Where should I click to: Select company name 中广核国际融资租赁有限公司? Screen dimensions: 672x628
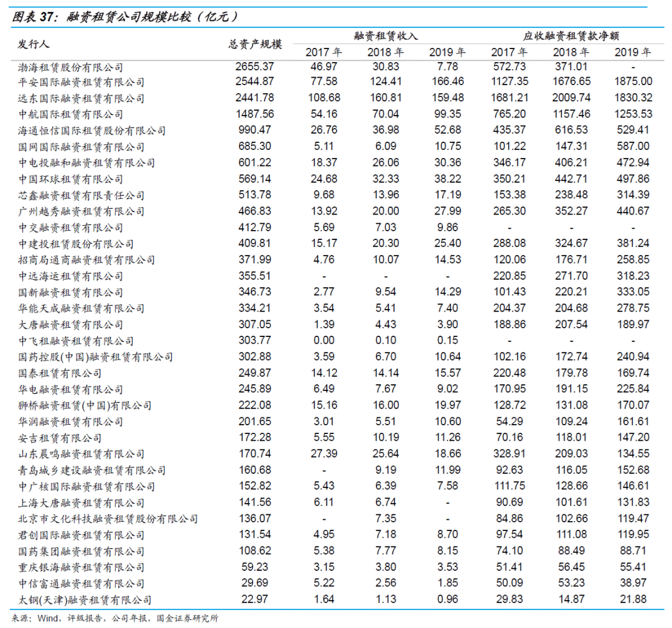coord(86,487)
